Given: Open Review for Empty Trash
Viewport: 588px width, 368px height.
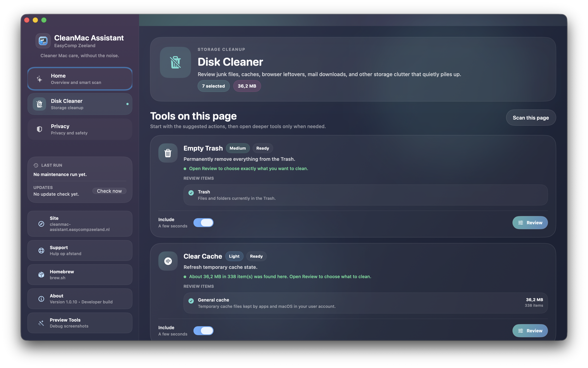Looking at the screenshot, I should pos(530,222).
